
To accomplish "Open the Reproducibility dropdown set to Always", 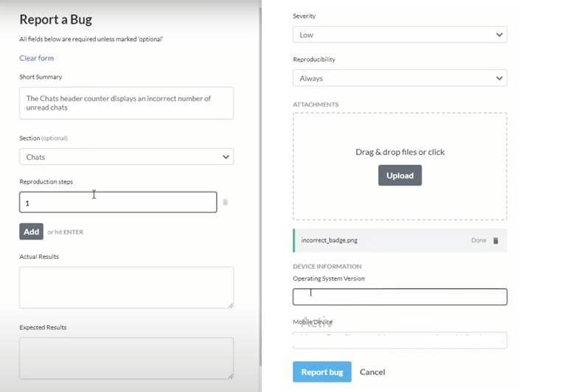I will [x=400, y=78].
